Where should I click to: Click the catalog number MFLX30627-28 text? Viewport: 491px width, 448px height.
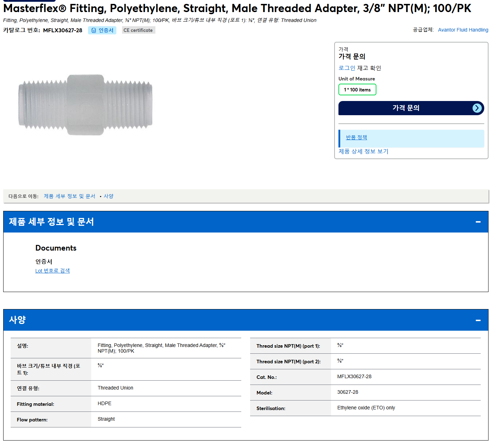[62, 30]
